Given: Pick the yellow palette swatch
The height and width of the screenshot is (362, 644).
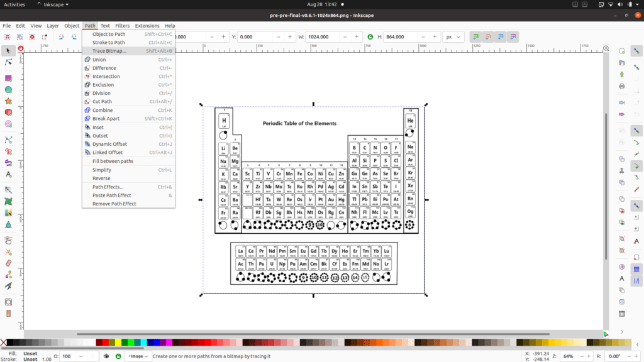Looking at the screenshot, I should tap(118, 343).
